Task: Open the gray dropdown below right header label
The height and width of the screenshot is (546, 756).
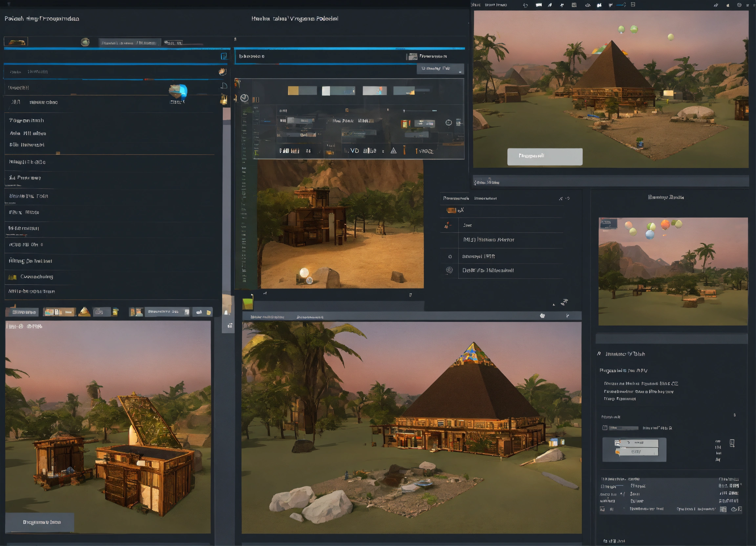Action: click(440, 68)
